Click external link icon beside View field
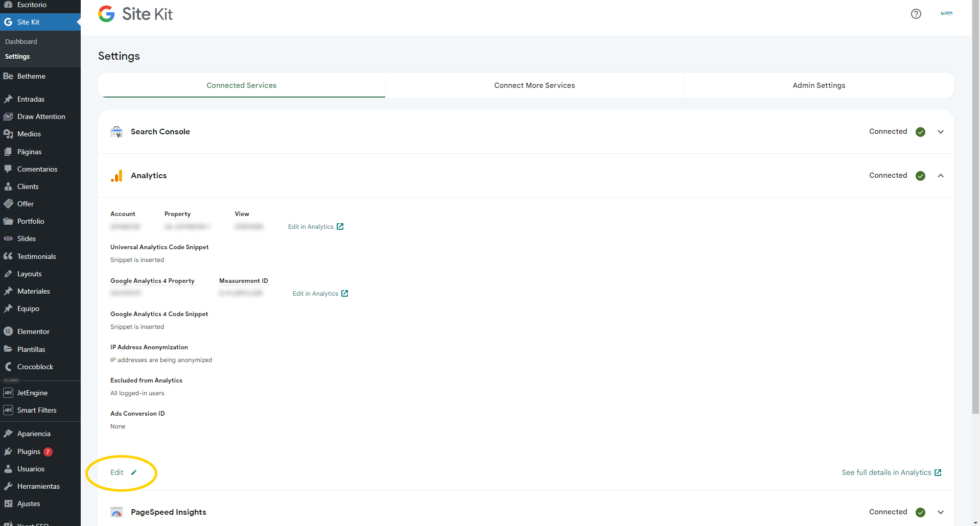 click(x=340, y=227)
